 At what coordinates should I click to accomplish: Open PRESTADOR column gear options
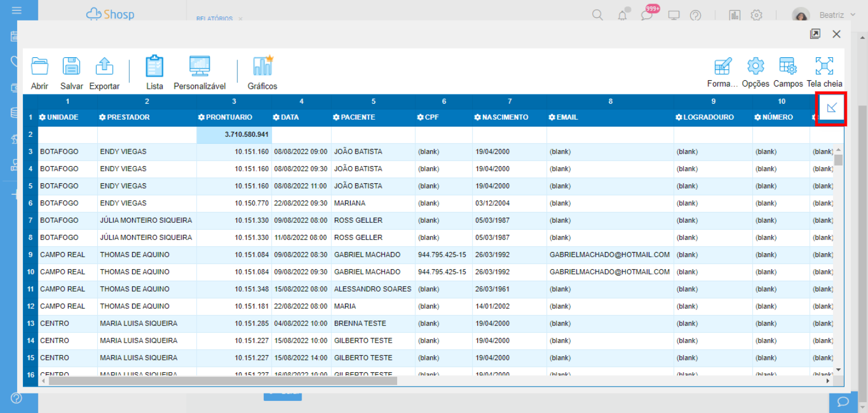pos(102,117)
